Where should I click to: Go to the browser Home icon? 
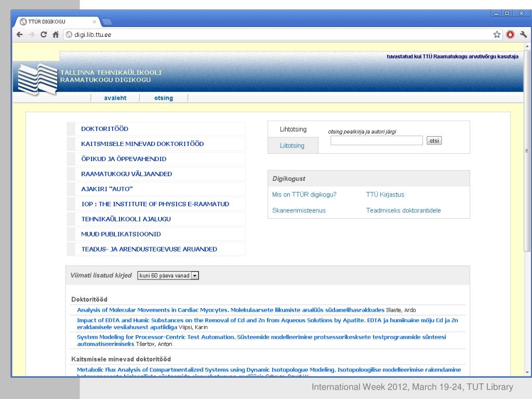(56, 35)
